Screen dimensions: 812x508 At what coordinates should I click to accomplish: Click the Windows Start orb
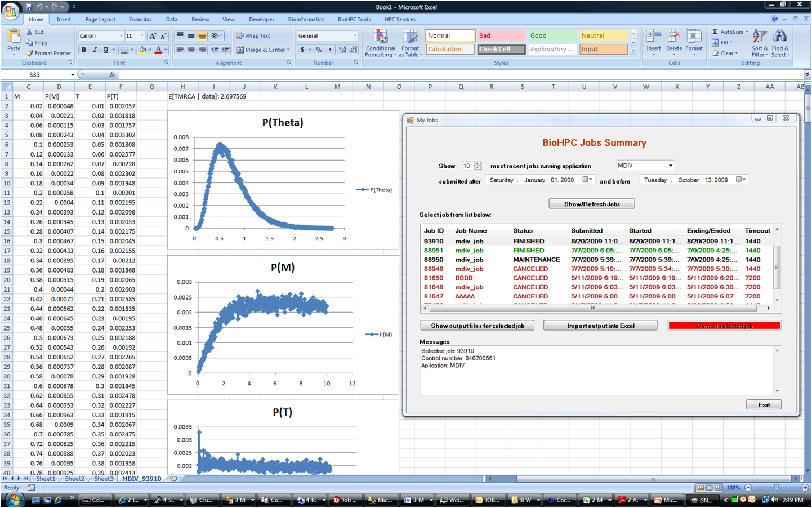pyautogui.click(x=15, y=500)
